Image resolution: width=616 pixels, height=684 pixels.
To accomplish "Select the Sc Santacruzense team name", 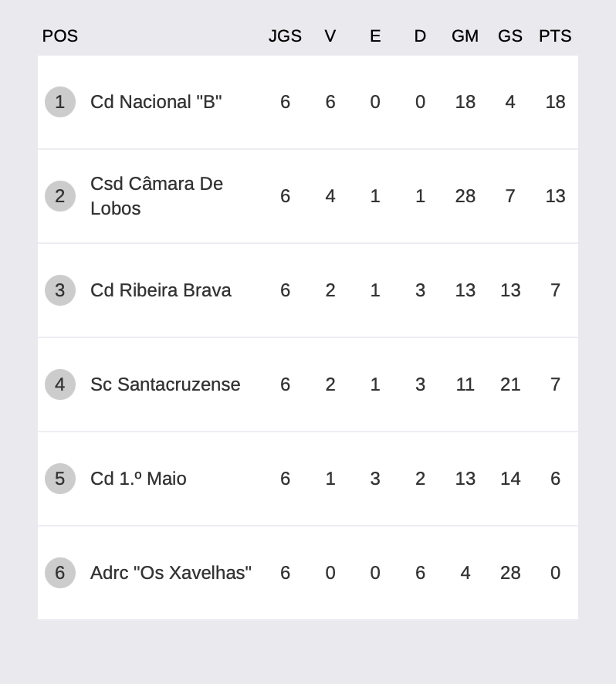I will pos(165,384).
